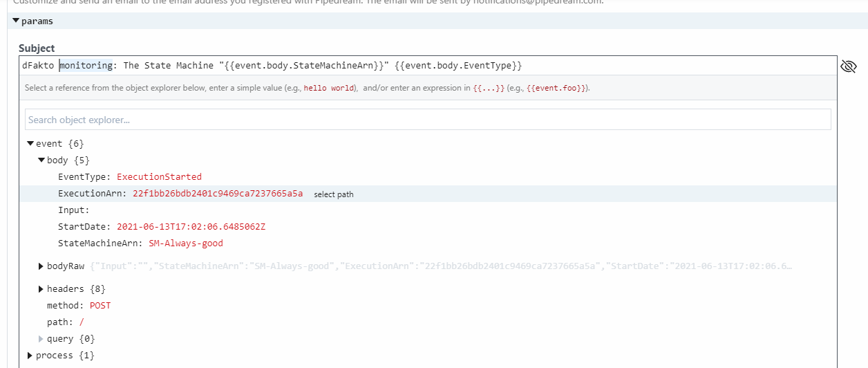Collapse the event object node

pos(30,144)
